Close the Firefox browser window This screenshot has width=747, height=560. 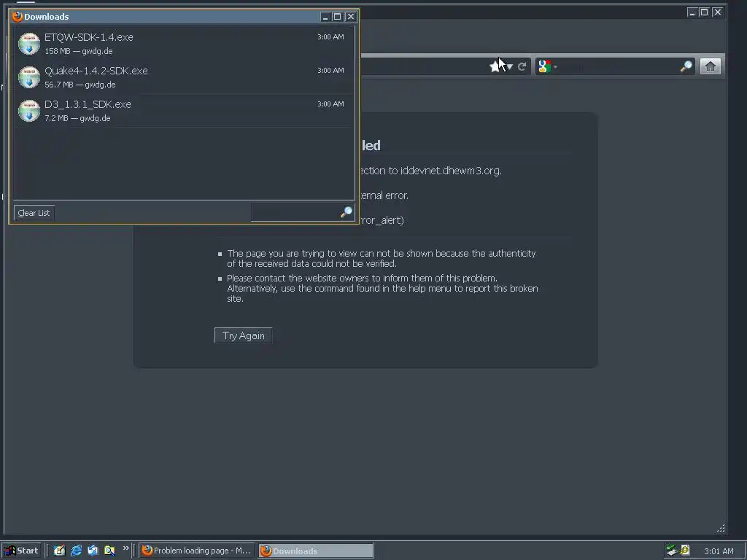(718, 12)
